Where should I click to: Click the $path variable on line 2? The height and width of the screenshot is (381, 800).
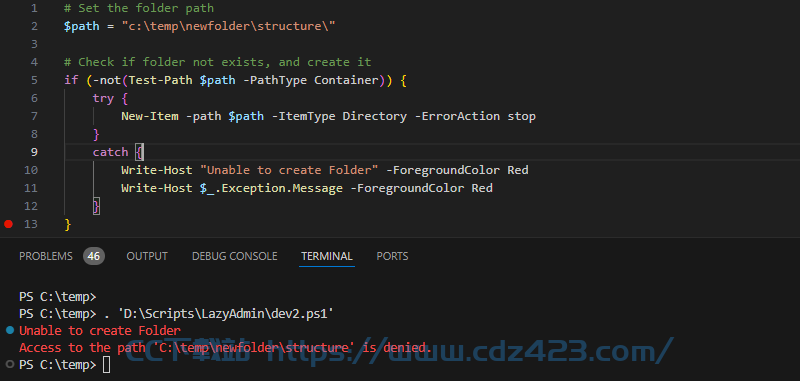82,26
